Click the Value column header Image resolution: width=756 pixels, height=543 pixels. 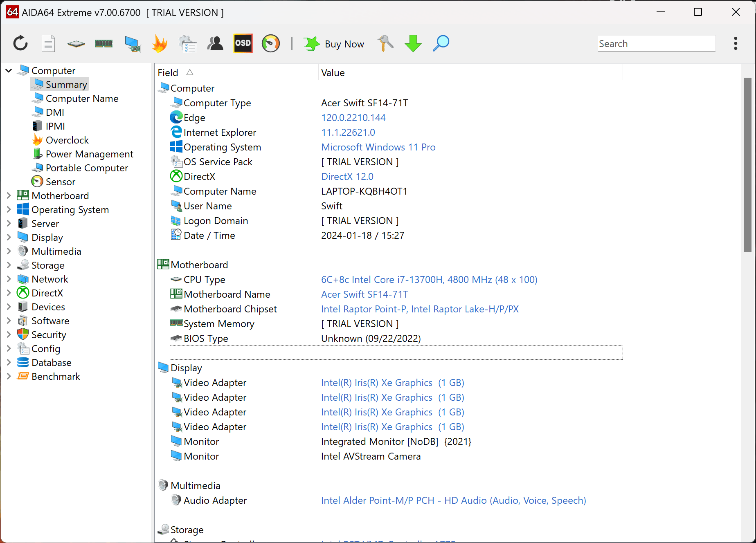coord(470,72)
